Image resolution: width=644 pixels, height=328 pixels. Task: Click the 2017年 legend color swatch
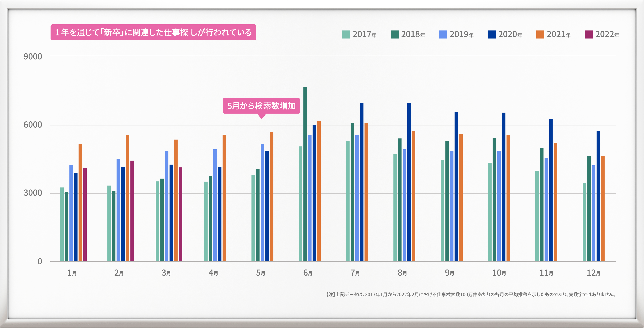tap(346, 34)
